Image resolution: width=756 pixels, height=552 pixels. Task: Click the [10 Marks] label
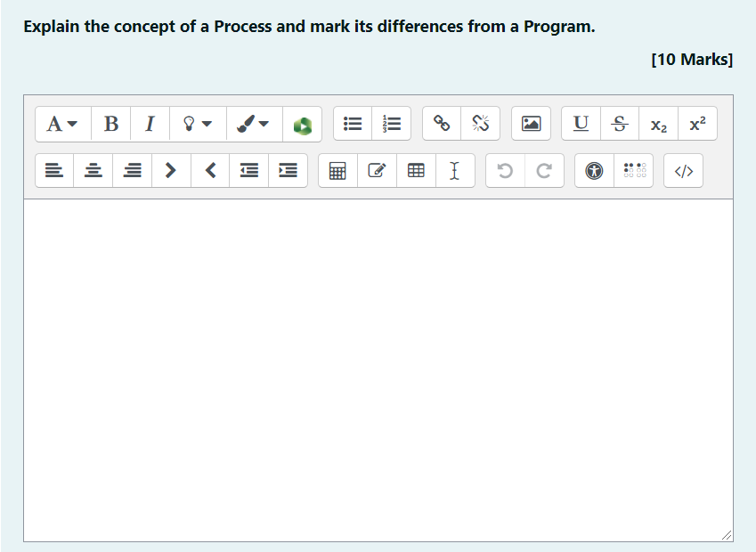tap(692, 60)
